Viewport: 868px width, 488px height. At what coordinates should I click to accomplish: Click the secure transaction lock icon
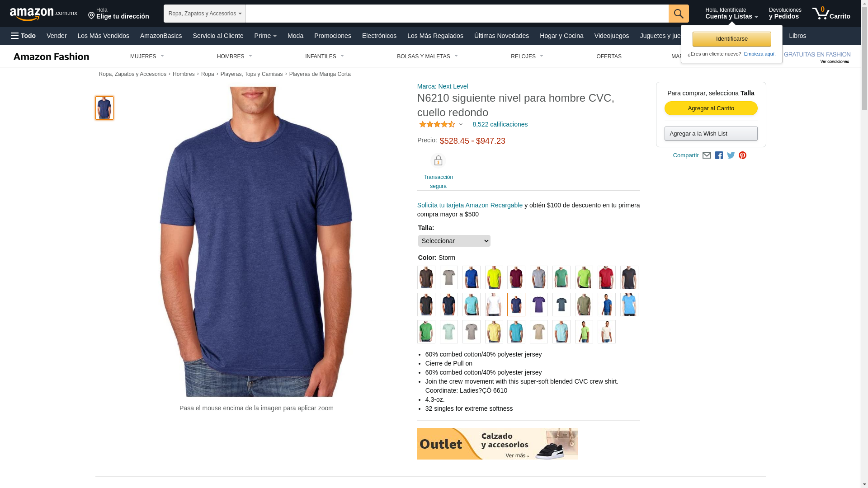[438, 161]
